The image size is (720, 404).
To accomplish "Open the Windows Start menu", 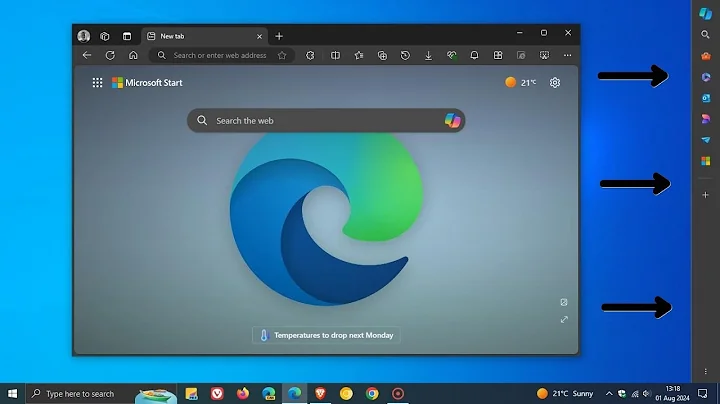I will pyautogui.click(x=12, y=393).
